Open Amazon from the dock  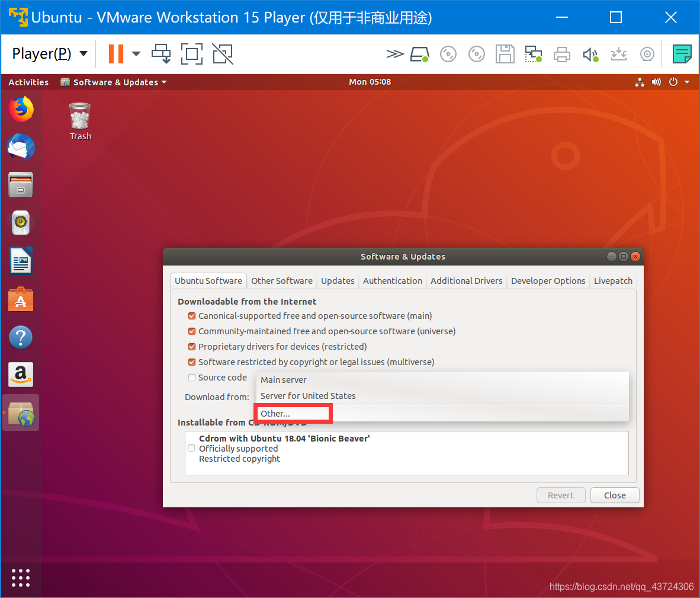[21, 374]
